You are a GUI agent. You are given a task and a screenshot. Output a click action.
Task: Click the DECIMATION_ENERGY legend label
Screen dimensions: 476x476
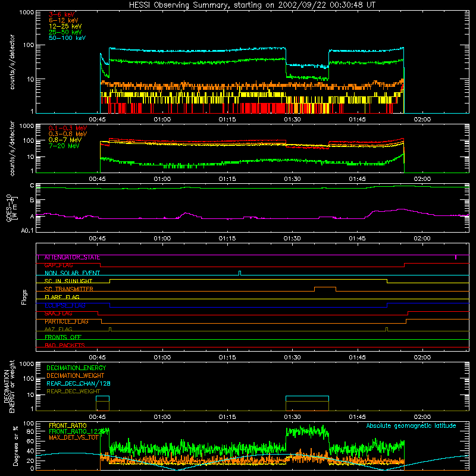(76, 368)
